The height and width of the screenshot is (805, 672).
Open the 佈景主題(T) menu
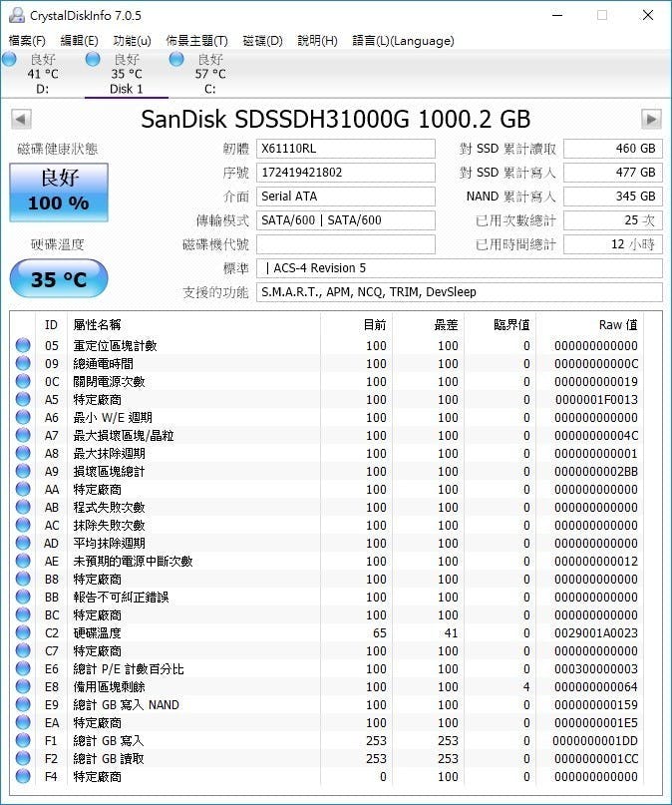coord(197,41)
